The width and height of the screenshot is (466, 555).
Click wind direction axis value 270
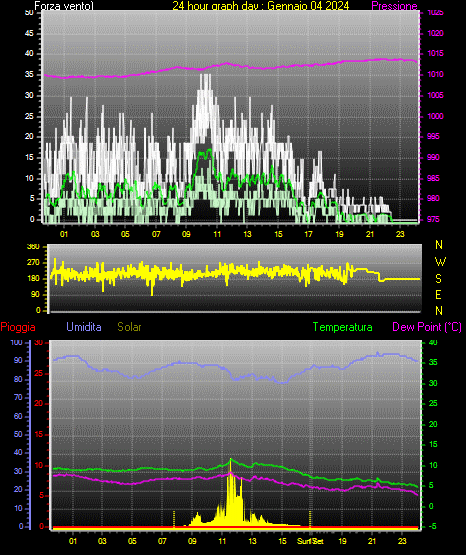pos(33,263)
